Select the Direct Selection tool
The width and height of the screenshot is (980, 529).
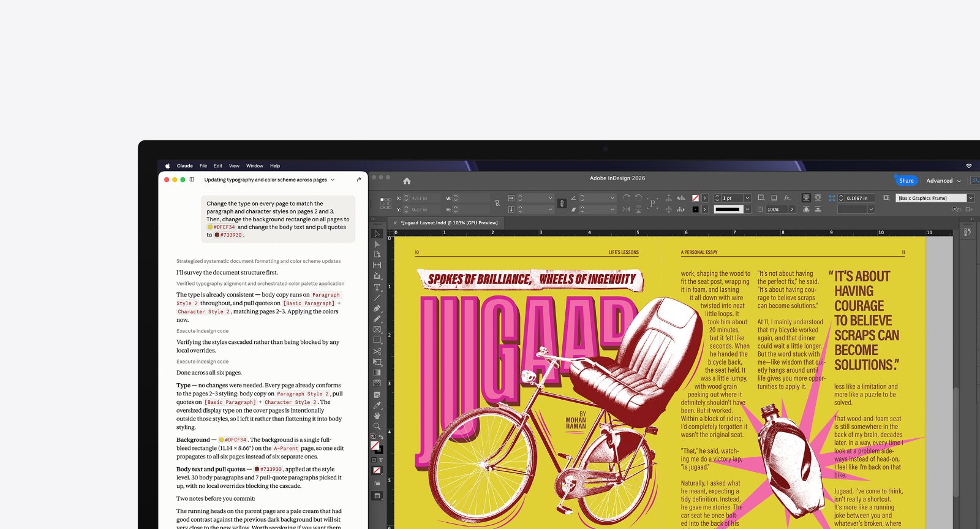pyautogui.click(x=377, y=244)
